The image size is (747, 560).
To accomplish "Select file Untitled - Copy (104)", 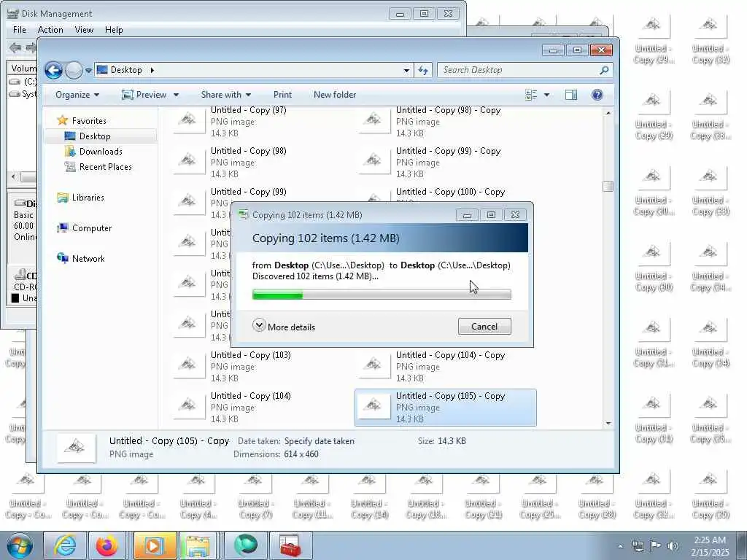I will [260, 408].
